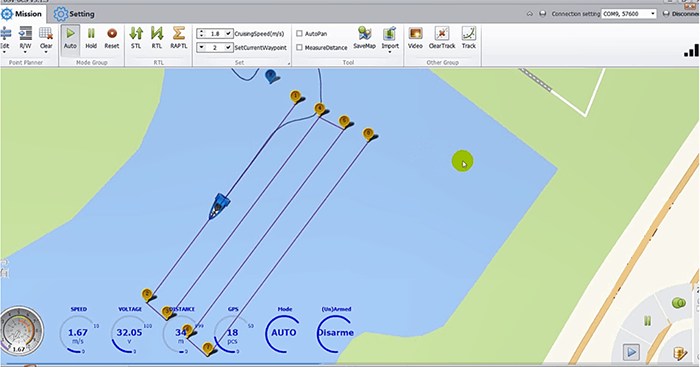Trigger the RTL return icon

(157, 33)
